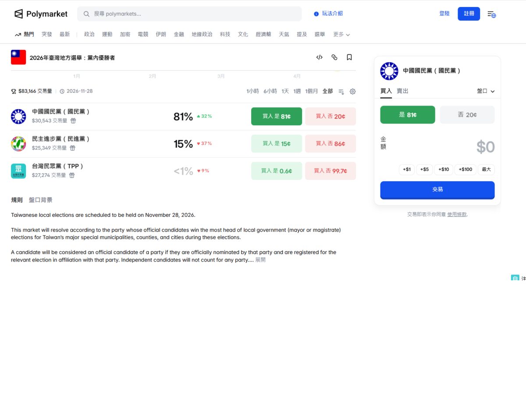Open the language globe menu icon
This screenshot has height=420, width=526.
click(492, 14)
